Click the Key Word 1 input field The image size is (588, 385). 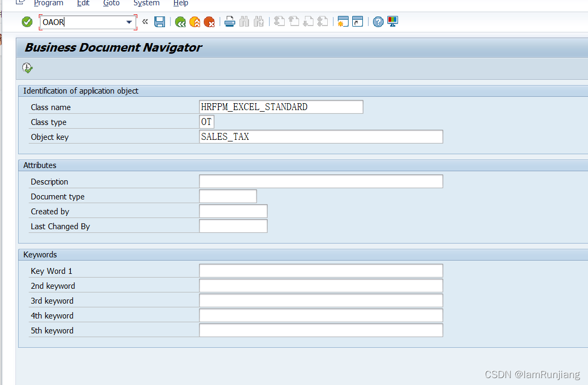[321, 271]
